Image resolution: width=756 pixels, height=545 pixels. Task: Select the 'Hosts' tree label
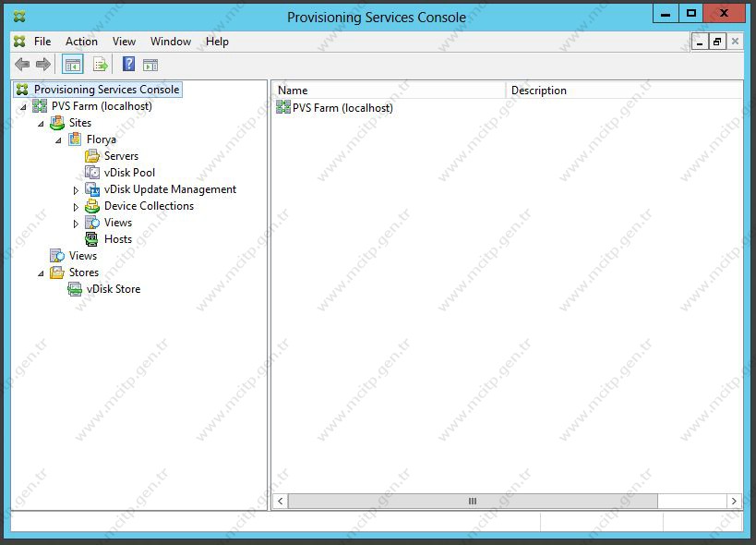118,238
